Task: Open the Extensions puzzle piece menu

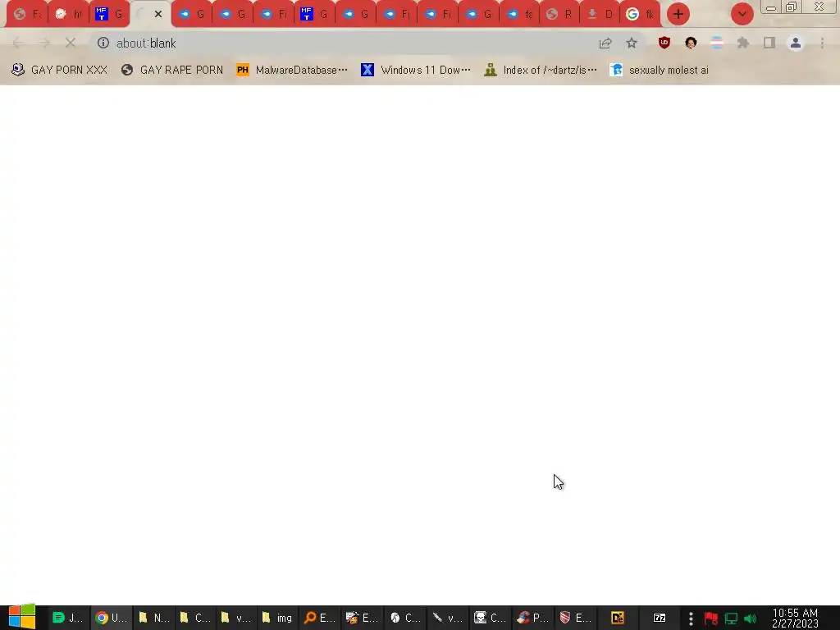Action: click(x=743, y=43)
